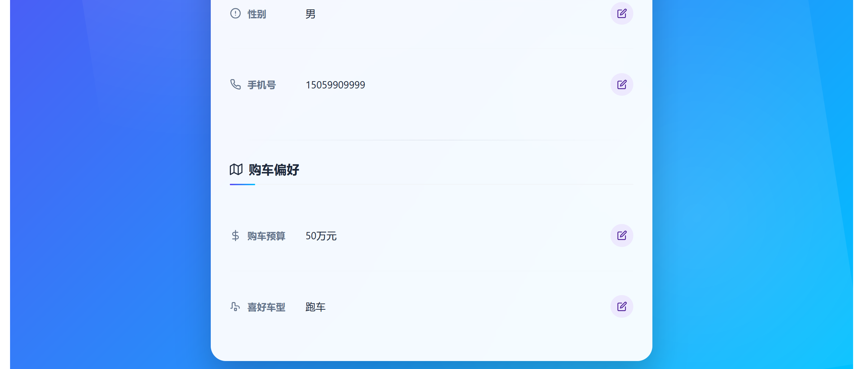Edit the 手机号 phone number field
Screen dimensions: 868x369
622,84
